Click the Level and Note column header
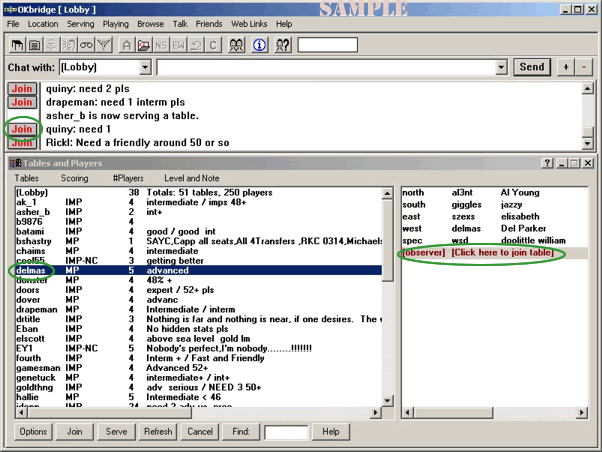602x452 pixels. pyautogui.click(x=192, y=178)
